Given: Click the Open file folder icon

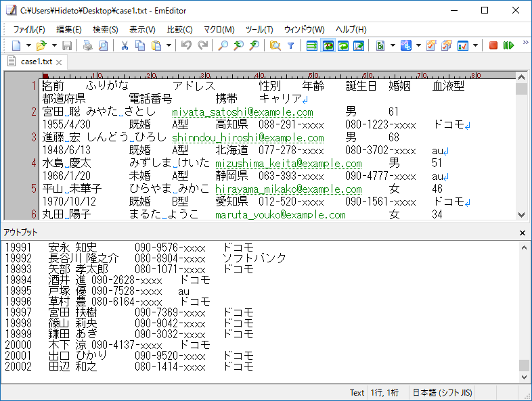Looking at the screenshot, I should [41, 45].
